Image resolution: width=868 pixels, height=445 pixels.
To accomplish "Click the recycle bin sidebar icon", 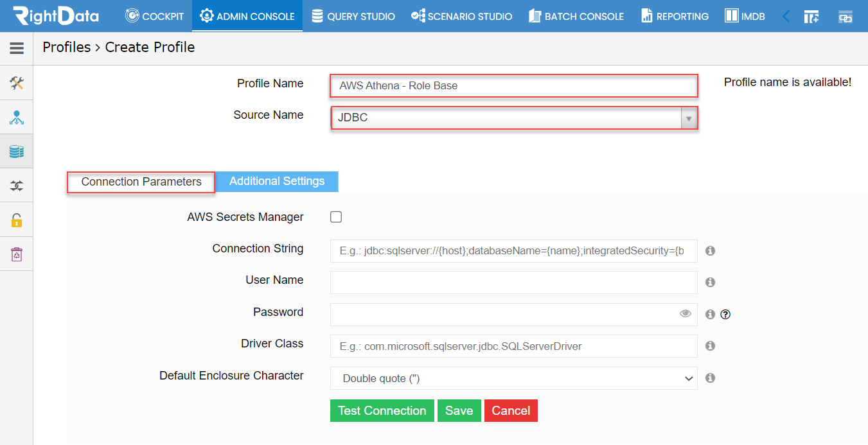I will pyautogui.click(x=17, y=254).
